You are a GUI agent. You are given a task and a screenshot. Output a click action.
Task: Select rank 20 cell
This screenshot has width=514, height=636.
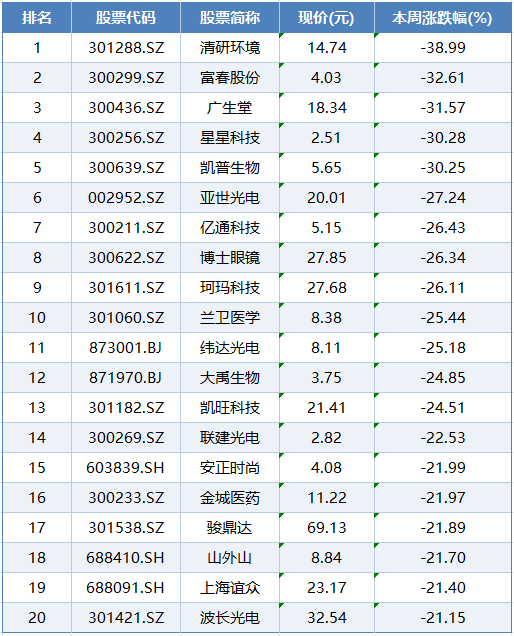click(x=37, y=618)
